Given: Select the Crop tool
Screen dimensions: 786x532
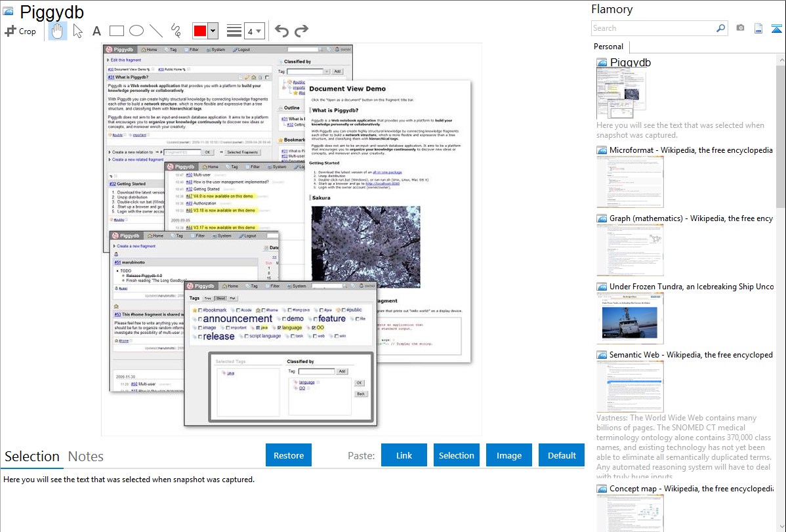Looking at the screenshot, I should pyautogui.click(x=20, y=31).
